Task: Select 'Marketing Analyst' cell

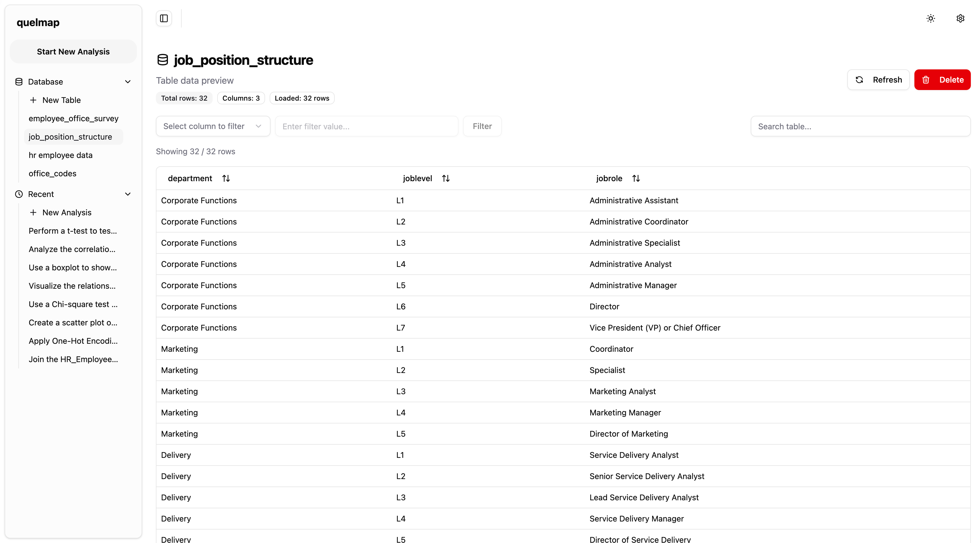Action: click(622, 391)
